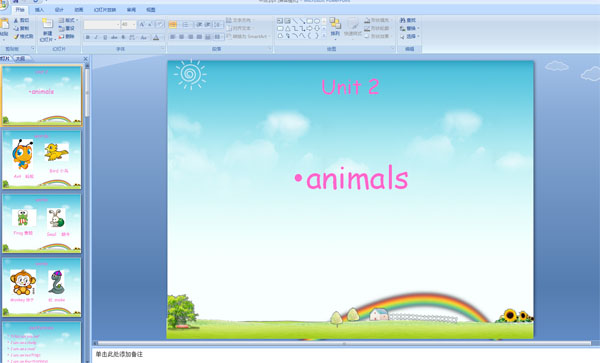Switch to the 审阅 (Review) tab
Image resolution: width=600 pixels, height=363 pixels.
point(131,10)
